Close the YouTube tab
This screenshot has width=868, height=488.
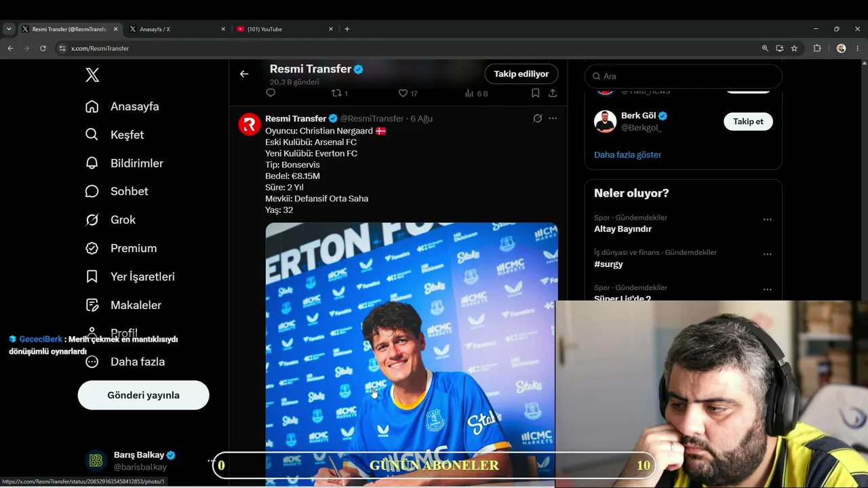pos(331,29)
